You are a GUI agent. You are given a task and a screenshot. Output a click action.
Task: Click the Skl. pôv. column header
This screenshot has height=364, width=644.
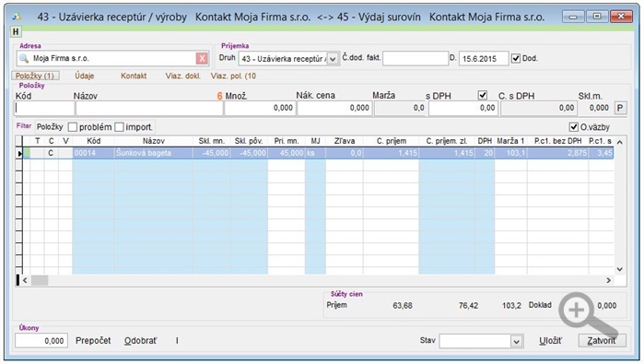pos(249,141)
